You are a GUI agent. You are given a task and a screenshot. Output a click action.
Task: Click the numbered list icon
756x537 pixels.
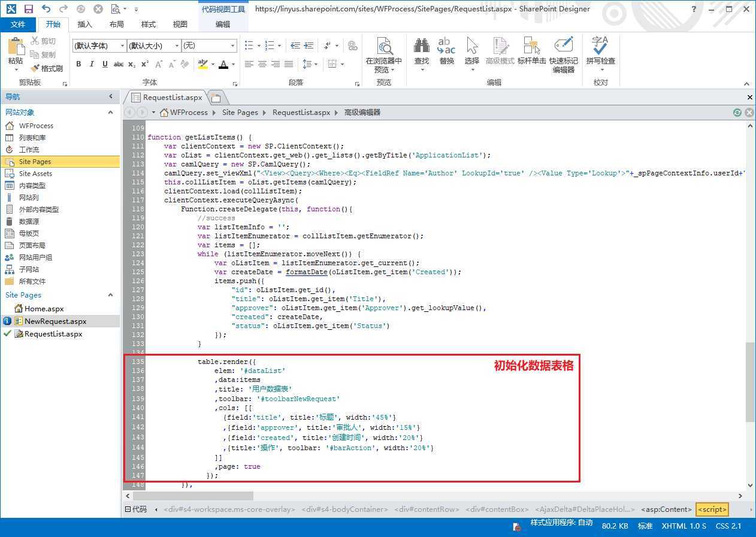coord(270,45)
